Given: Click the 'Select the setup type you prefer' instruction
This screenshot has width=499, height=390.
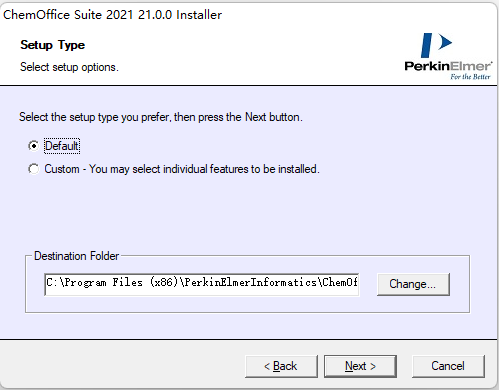Looking at the screenshot, I should (161, 117).
